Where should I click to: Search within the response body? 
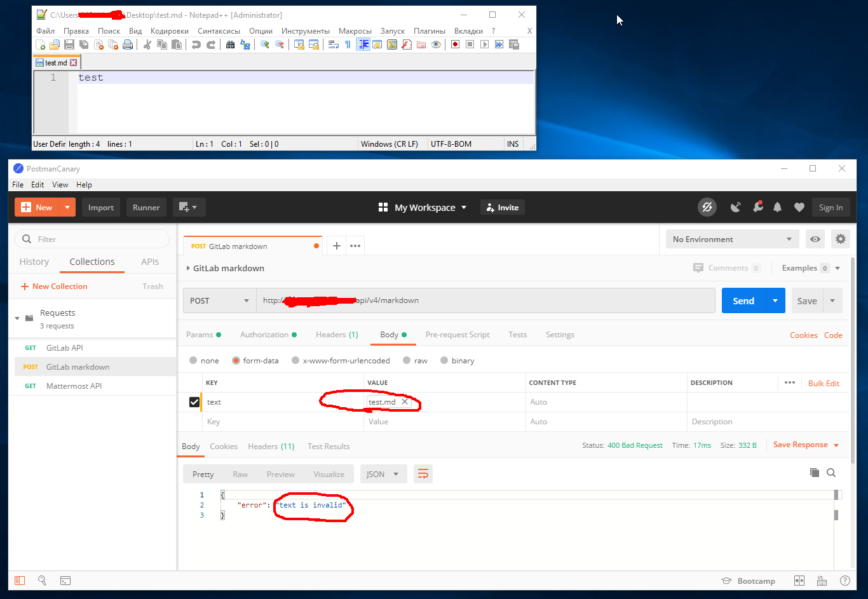831,473
